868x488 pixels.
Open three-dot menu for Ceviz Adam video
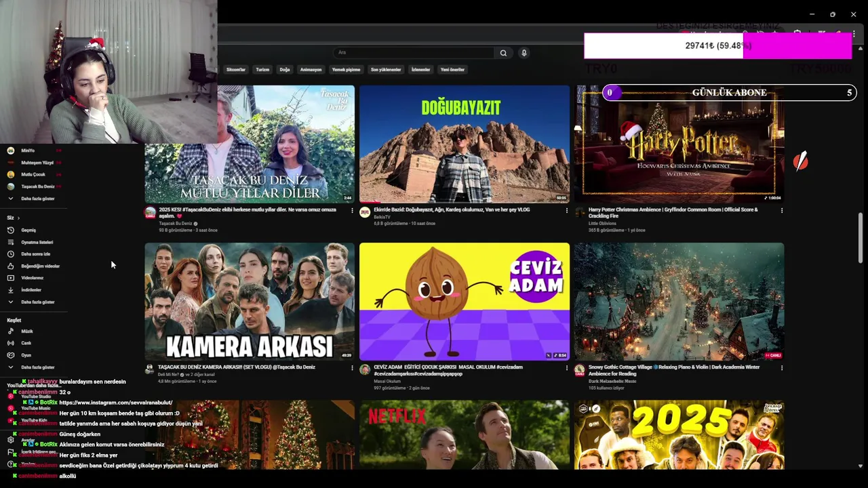click(x=567, y=368)
